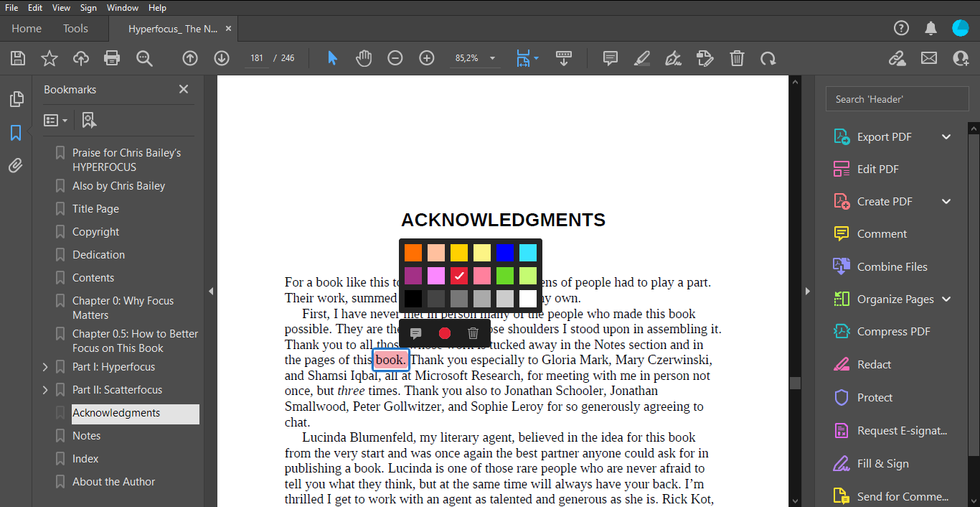Viewport: 980px width, 507px height.
Task: Send the file by email
Action: click(x=929, y=58)
